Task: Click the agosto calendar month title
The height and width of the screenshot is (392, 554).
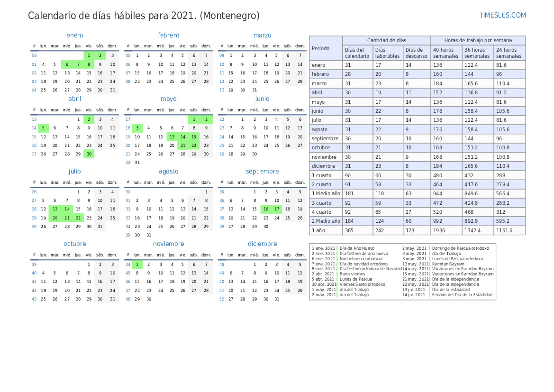Action: coord(169,171)
